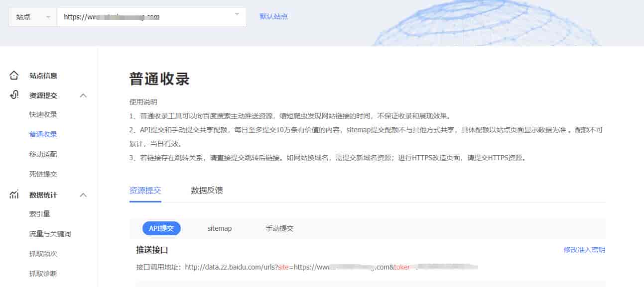644x287 pixels.
Task: Navigate to 移动适配 page
Action: [43, 154]
